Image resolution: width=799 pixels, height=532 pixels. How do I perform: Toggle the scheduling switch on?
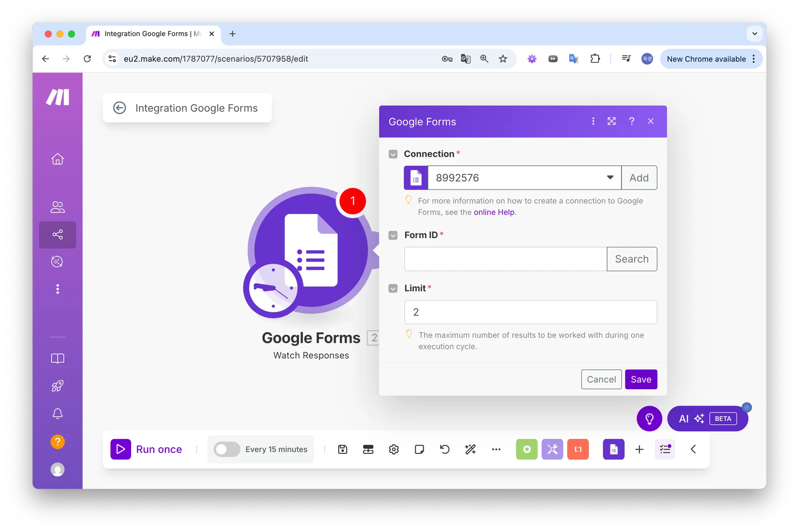pyautogui.click(x=226, y=449)
